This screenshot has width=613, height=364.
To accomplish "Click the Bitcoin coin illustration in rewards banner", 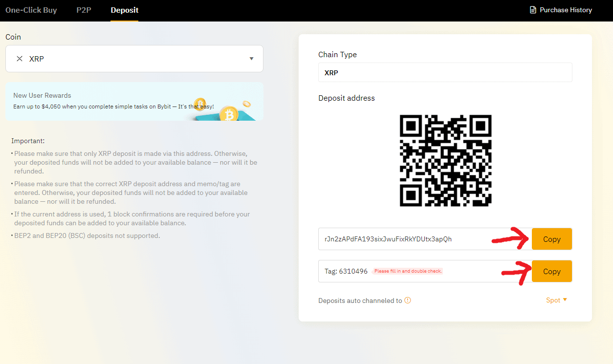I will point(228,115).
